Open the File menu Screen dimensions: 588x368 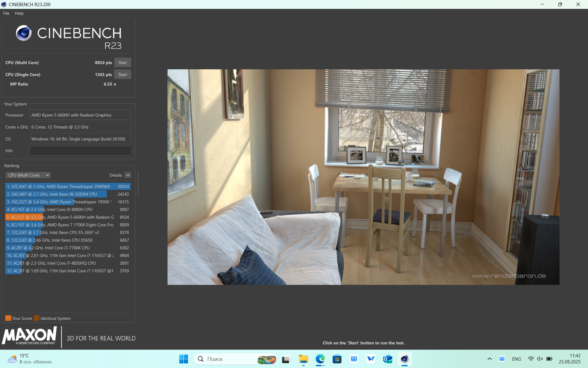click(x=6, y=13)
